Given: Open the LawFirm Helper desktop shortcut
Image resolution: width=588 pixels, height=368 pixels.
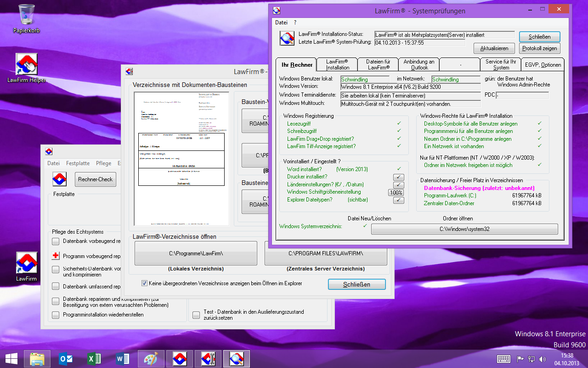Looking at the screenshot, I should point(26,64).
